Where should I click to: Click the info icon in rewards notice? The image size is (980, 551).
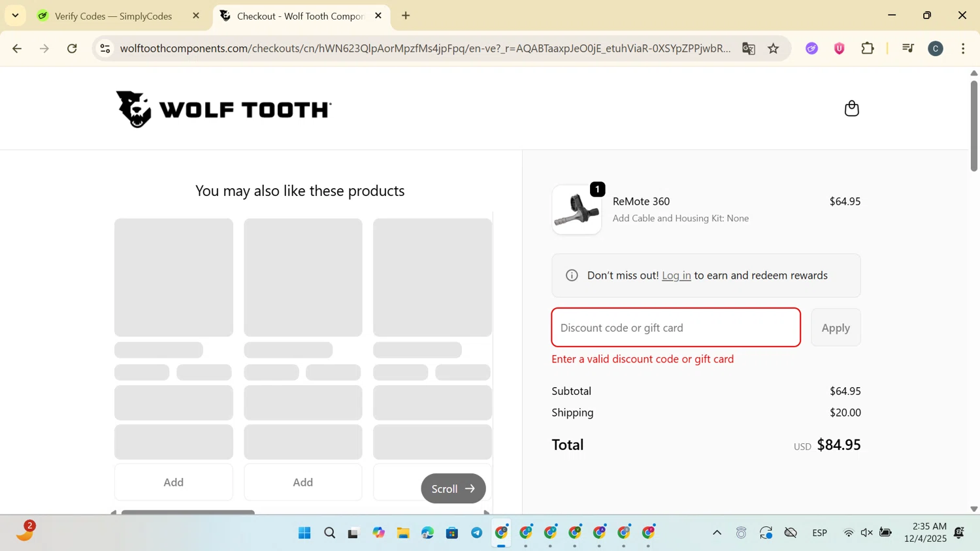[x=572, y=275]
